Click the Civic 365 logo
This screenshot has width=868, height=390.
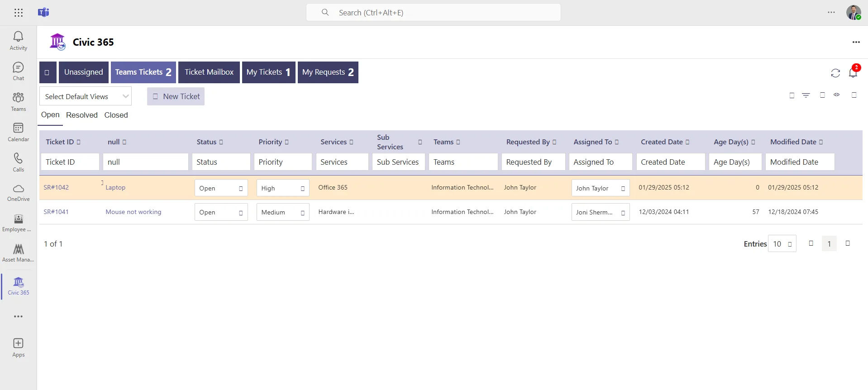(57, 42)
